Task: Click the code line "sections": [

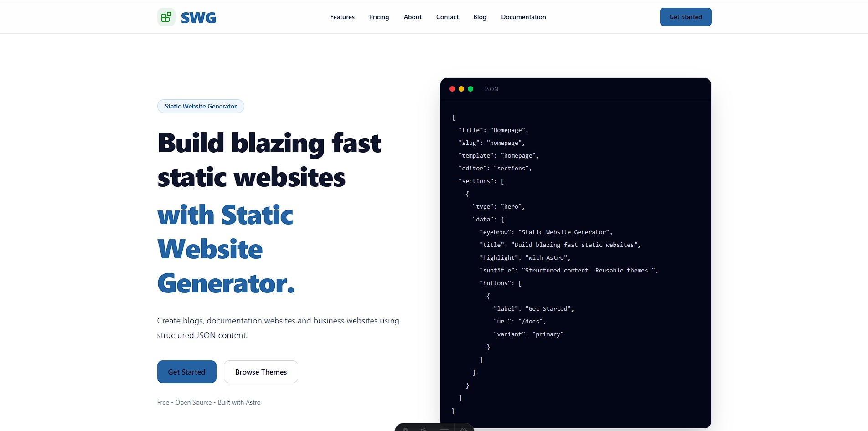Action: [x=481, y=181]
